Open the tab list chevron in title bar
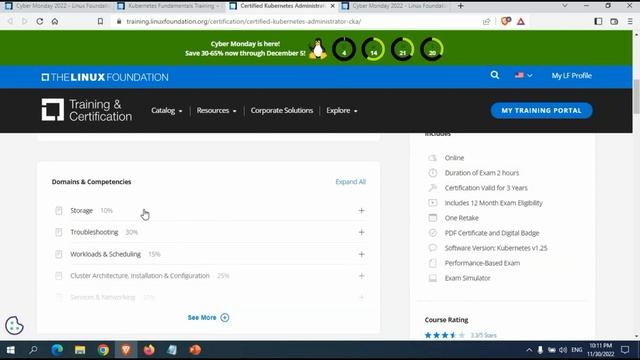The width and height of the screenshot is (640, 360). point(564,6)
